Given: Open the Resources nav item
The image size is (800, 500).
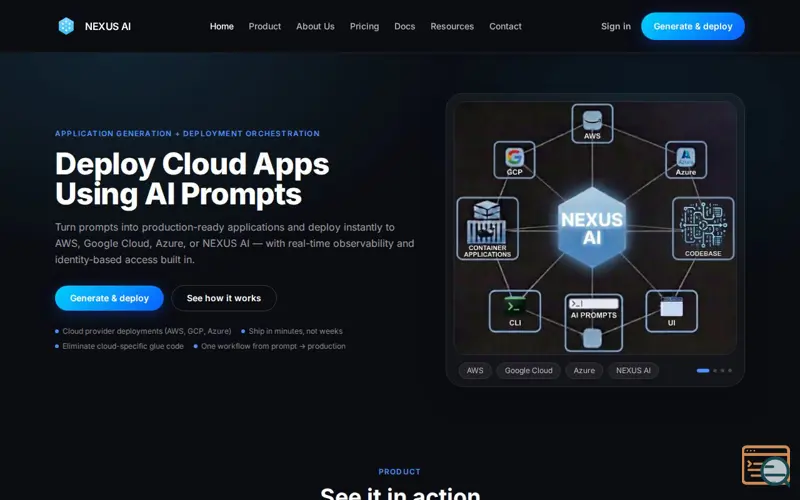Looking at the screenshot, I should [x=452, y=27].
